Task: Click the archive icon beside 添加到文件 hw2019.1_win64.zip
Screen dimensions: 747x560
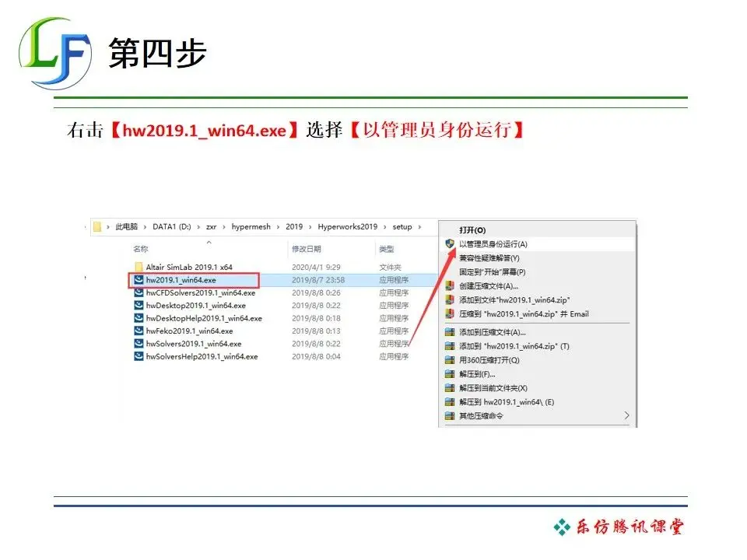Action: (x=450, y=300)
